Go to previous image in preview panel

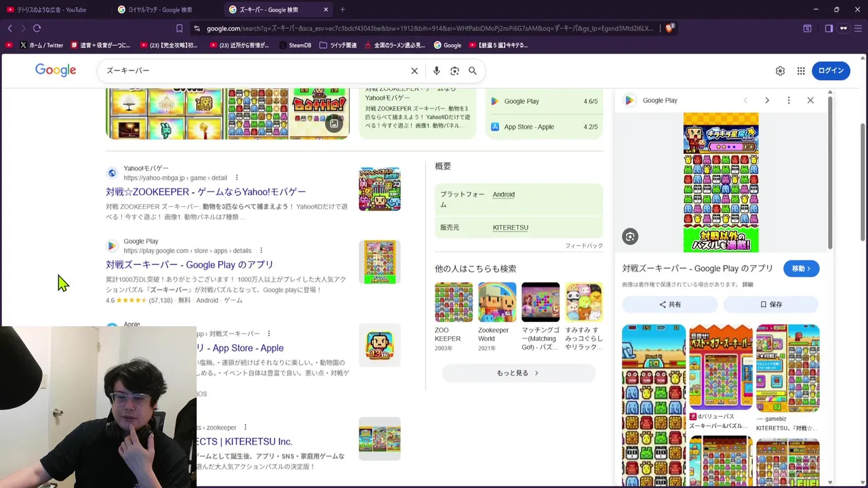(745, 100)
